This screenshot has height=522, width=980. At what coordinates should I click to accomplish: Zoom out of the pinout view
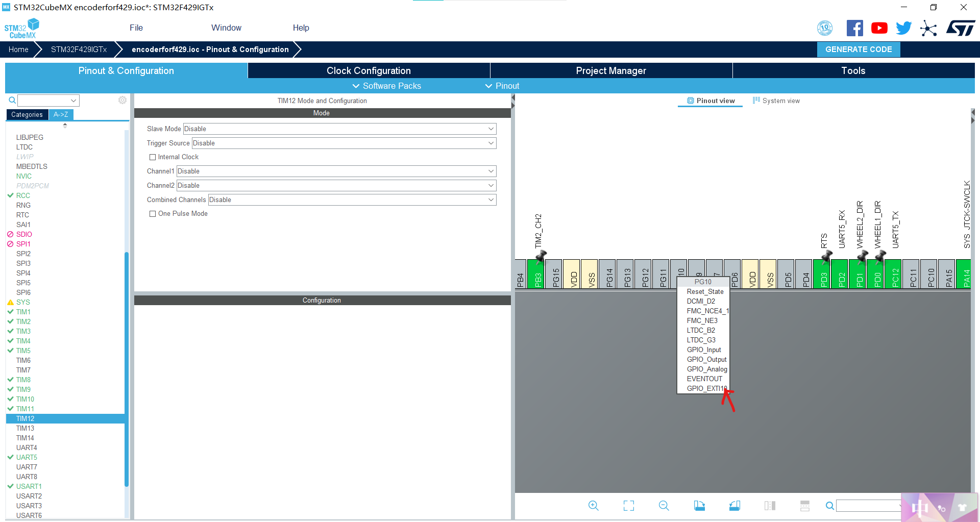point(664,506)
